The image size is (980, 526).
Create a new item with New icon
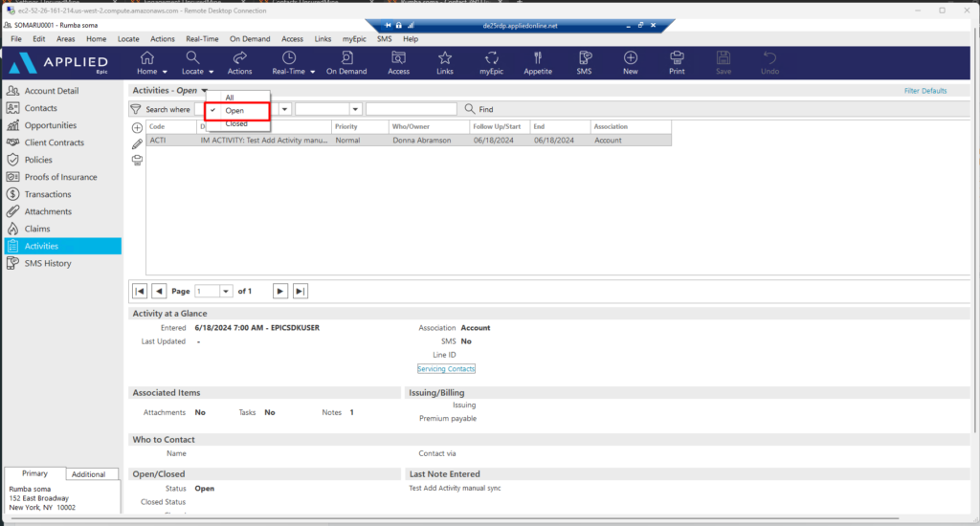[631, 58]
